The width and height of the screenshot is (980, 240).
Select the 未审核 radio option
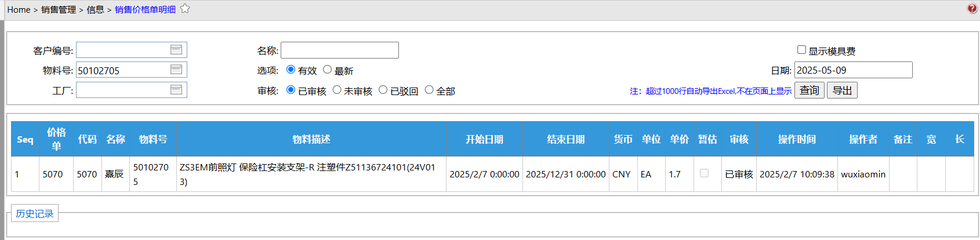click(x=337, y=90)
